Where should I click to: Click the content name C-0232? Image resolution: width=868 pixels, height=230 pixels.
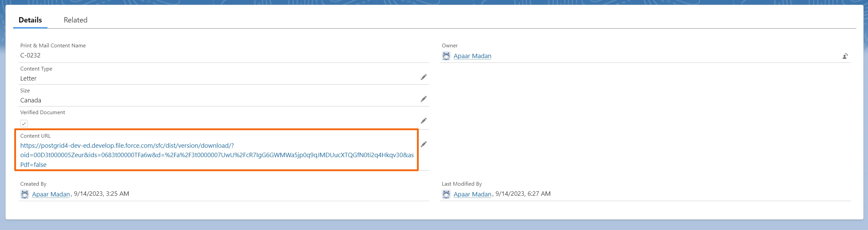tap(30, 55)
